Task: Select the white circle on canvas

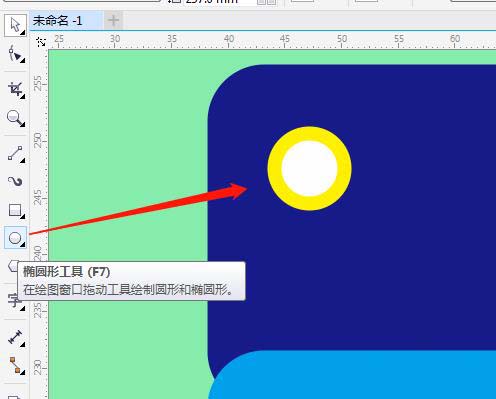Action: tap(309, 168)
